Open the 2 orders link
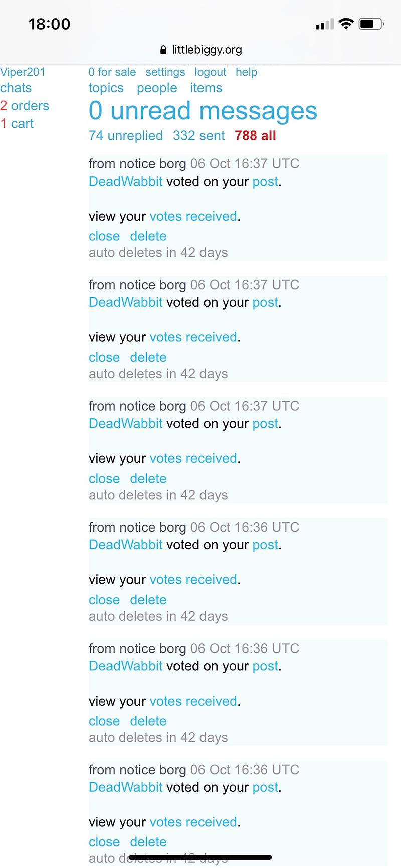 25,106
